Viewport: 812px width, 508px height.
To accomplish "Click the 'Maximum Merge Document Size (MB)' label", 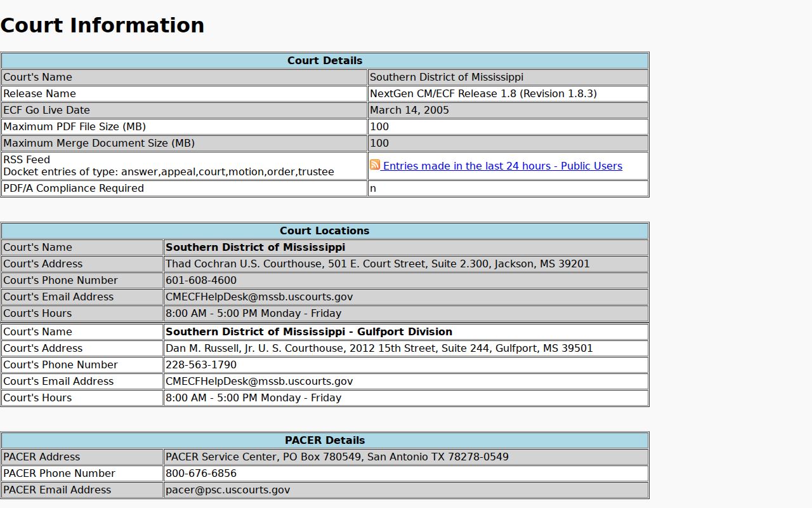I will click(x=99, y=143).
